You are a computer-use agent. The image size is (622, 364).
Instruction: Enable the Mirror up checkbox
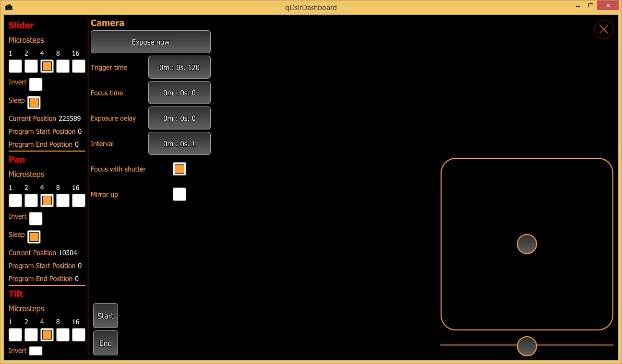click(179, 194)
